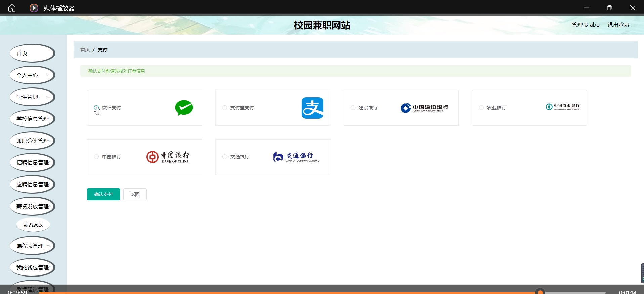
Task: Click the Alipay blue logo
Action: 312,108
